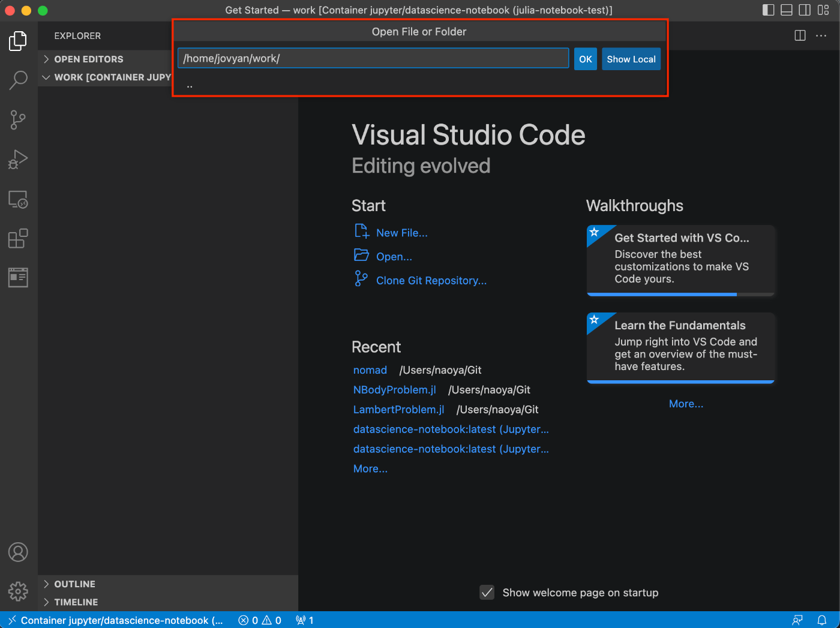
Task: Open the Source Control view icon
Action: (18, 120)
